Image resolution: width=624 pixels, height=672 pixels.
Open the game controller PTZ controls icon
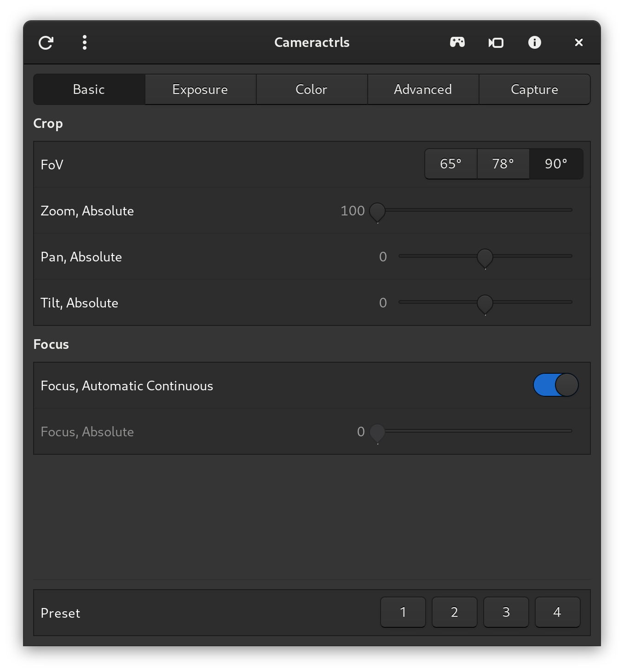pos(457,43)
